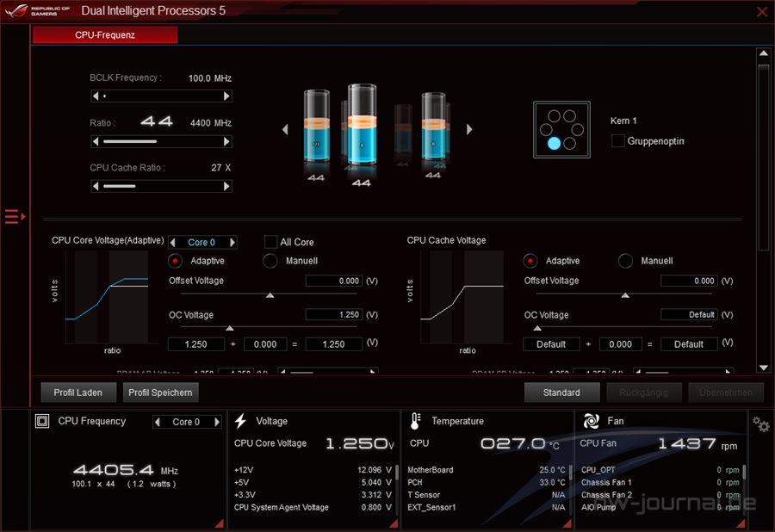Select the tall center core cylinder

coord(362,124)
